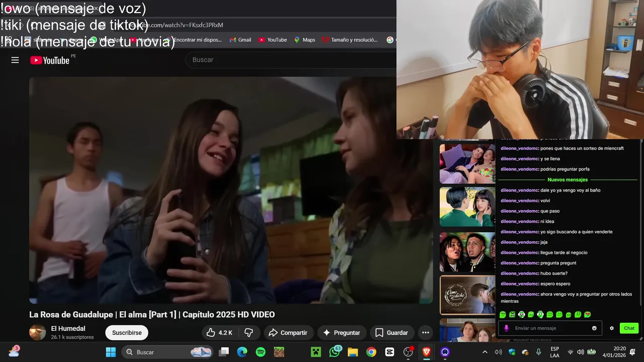Toggle playback on the video player
This screenshot has width=644, height=362.
pyautogui.click(x=231, y=190)
